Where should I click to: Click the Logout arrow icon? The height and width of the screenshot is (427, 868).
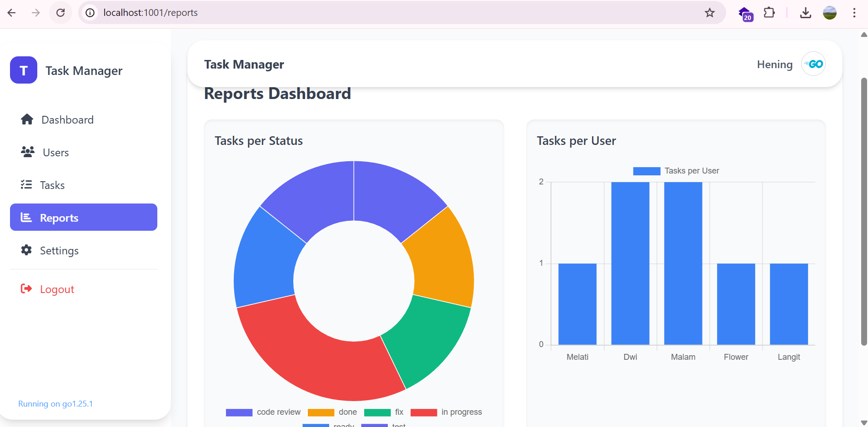click(26, 289)
